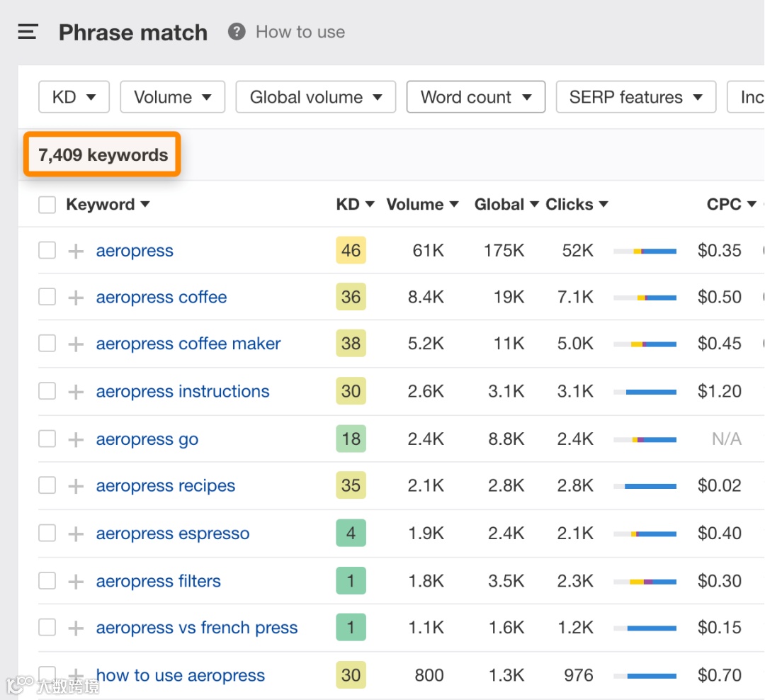The image size is (765, 700).
Task: Toggle the select-all Keyword checkbox
Action: [47, 205]
